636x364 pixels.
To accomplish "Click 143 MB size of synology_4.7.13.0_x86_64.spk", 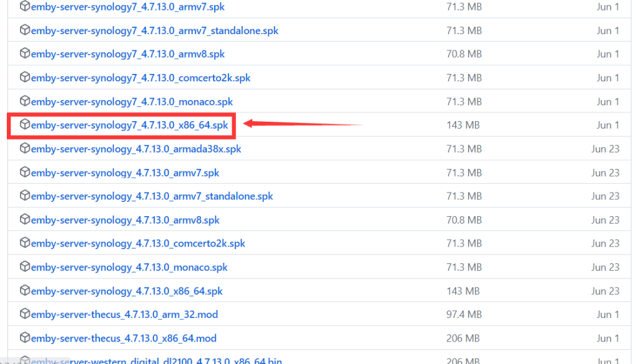I will (x=463, y=291).
